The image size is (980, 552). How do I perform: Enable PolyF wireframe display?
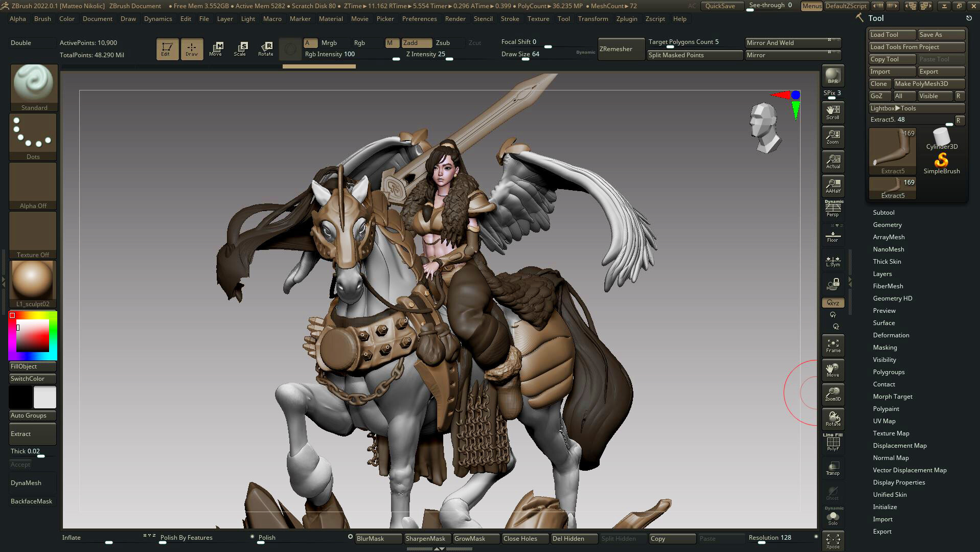click(x=833, y=443)
